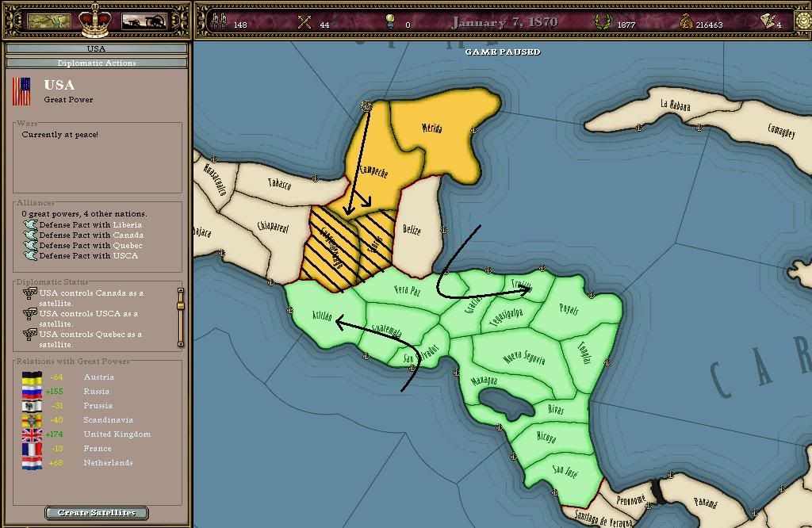Click the USA flag in diplomacy panel
Image resolution: width=812 pixels, height=528 pixels.
pos(21,92)
